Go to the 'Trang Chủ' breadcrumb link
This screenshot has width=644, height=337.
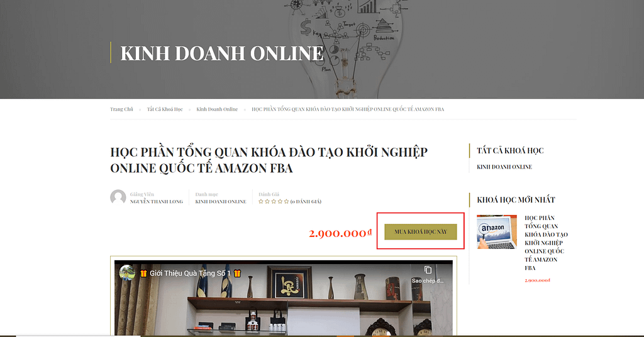[x=121, y=109]
